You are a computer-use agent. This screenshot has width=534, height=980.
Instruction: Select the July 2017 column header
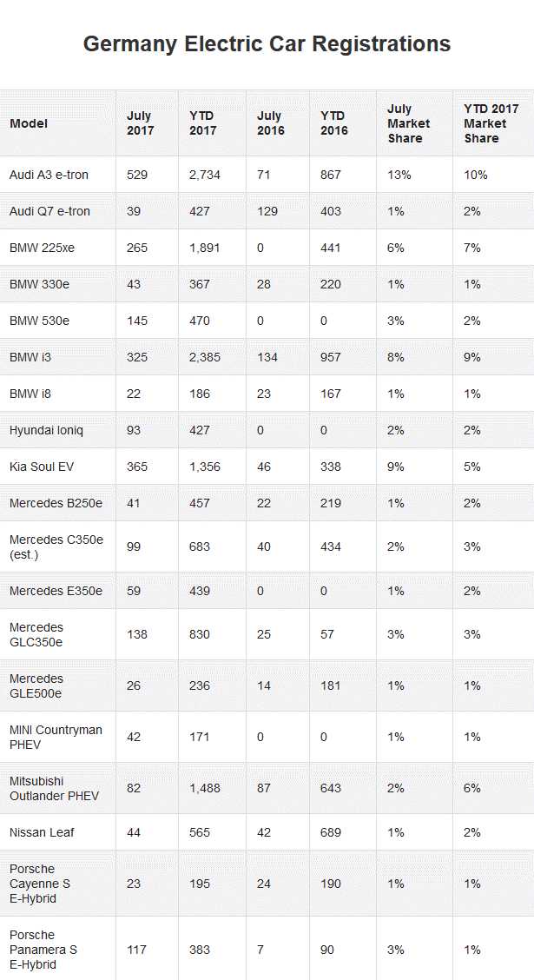pos(140,123)
